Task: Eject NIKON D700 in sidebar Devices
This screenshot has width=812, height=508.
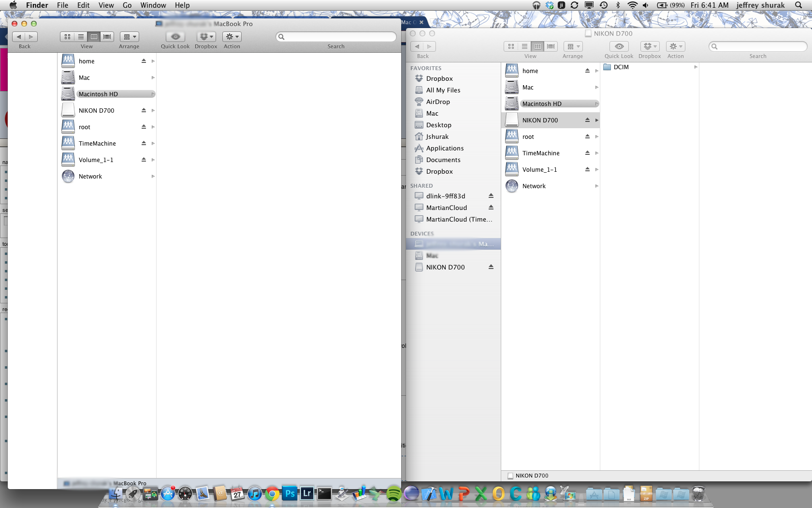Action: pyautogui.click(x=491, y=267)
